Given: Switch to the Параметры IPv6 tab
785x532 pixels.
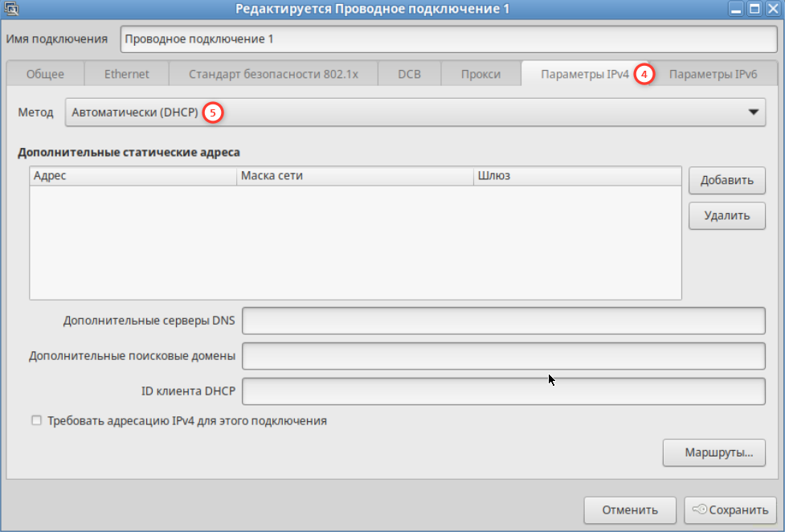Looking at the screenshot, I should (x=713, y=74).
